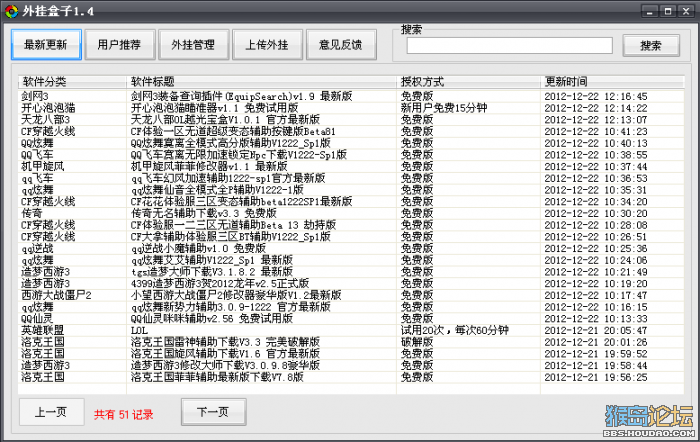Click the QQ仙灵 category cell
This screenshot has width=700, height=442.
38,318
